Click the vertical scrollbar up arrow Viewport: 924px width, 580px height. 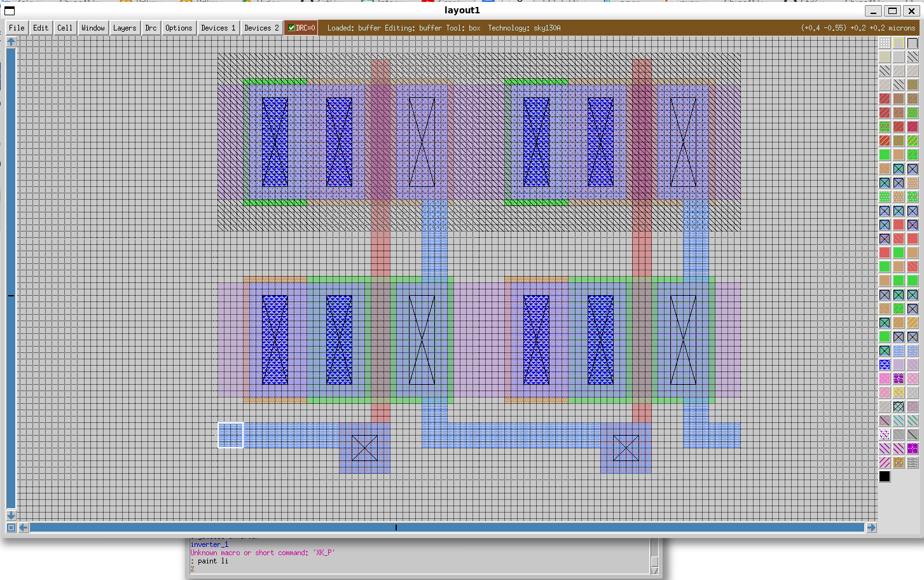[x=11, y=42]
